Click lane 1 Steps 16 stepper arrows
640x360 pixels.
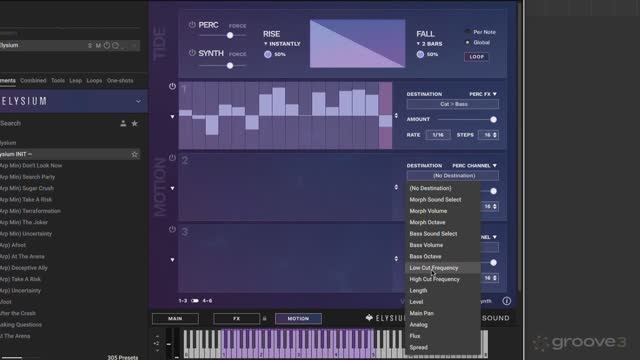tap(495, 135)
